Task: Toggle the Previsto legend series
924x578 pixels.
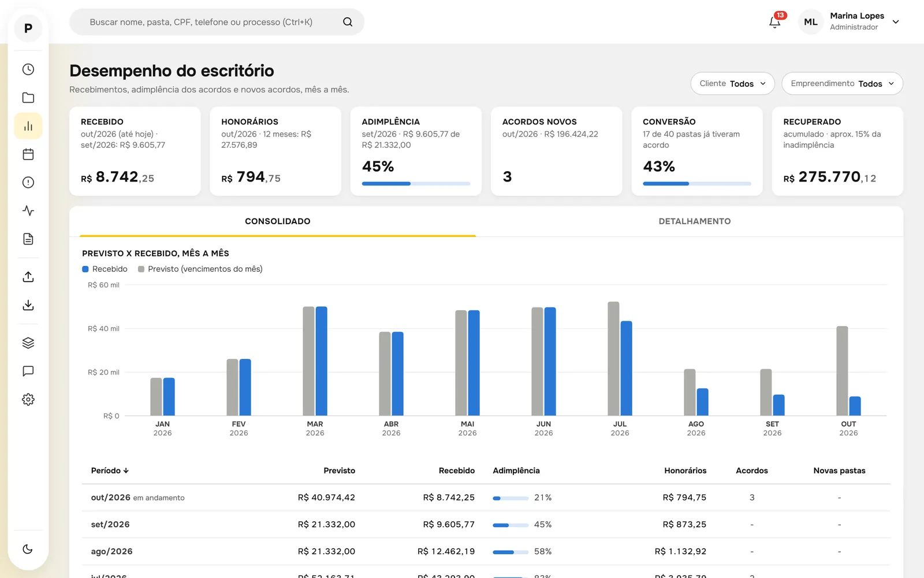Action: pyautogui.click(x=200, y=269)
